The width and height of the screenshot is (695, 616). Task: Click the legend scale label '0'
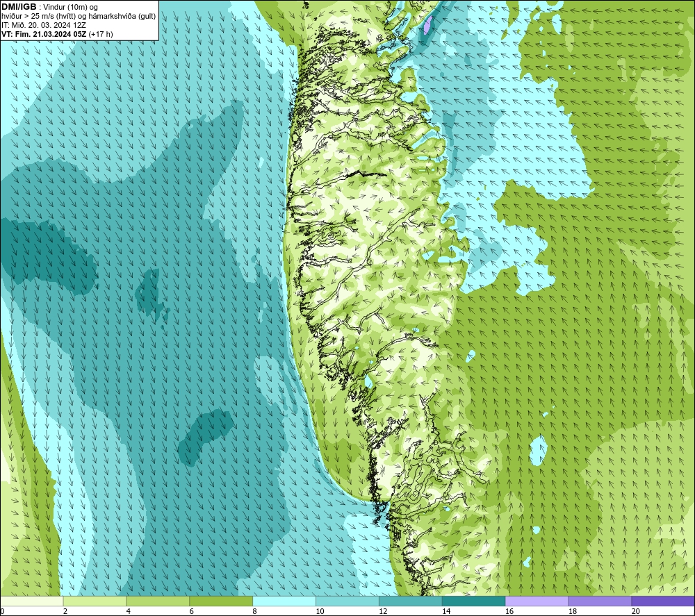pos(2,611)
